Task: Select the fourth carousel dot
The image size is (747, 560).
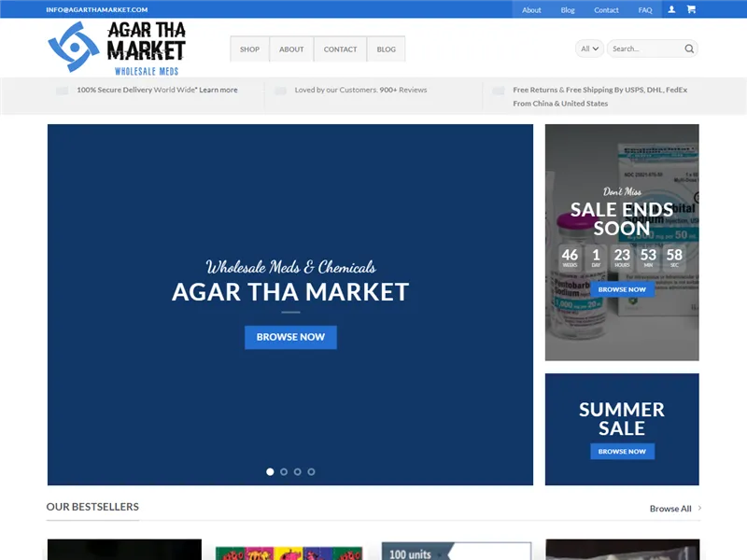Action: pyautogui.click(x=310, y=472)
